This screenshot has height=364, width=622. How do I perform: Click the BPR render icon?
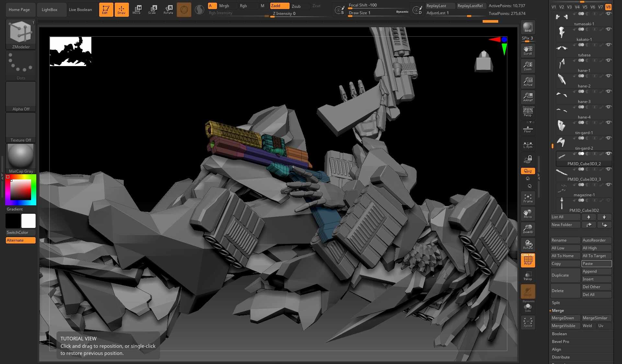[x=528, y=28]
